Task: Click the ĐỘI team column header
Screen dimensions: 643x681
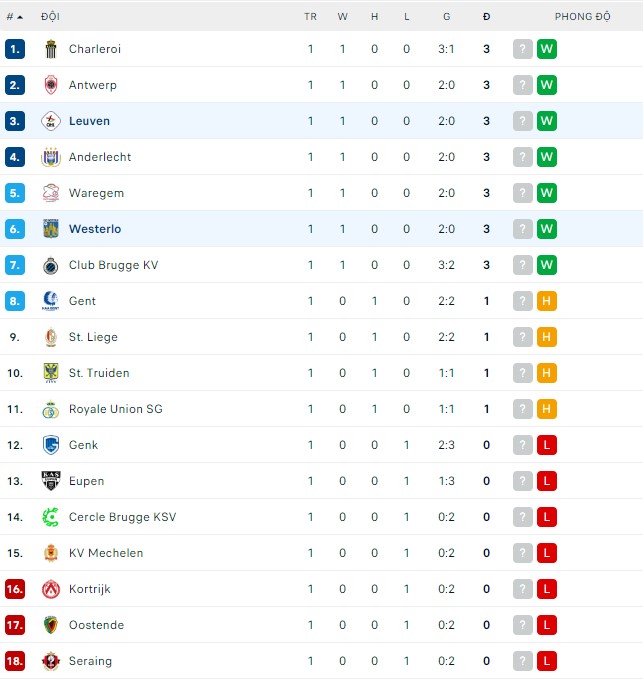Action: (x=50, y=17)
